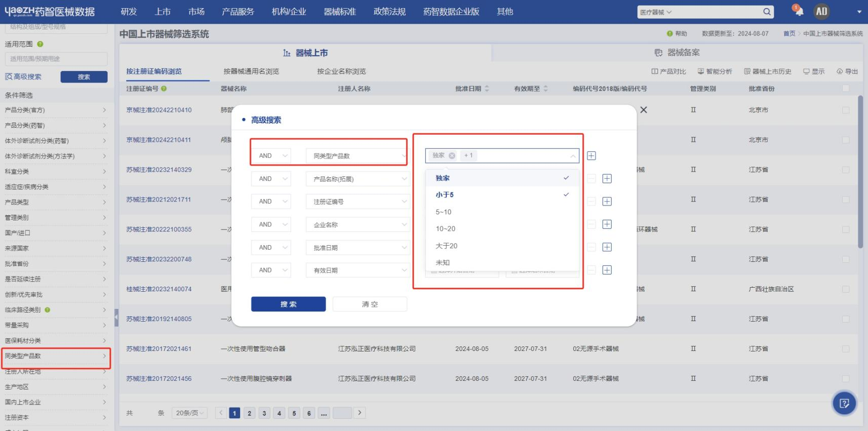Viewport: 868px width, 431px height.
Task: Add a condition with the plus icon beside 独家
Action: tap(591, 155)
